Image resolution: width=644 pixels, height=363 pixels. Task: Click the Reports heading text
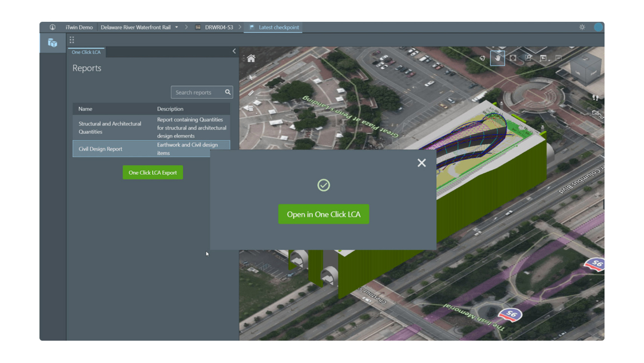[x=87, y=68]
